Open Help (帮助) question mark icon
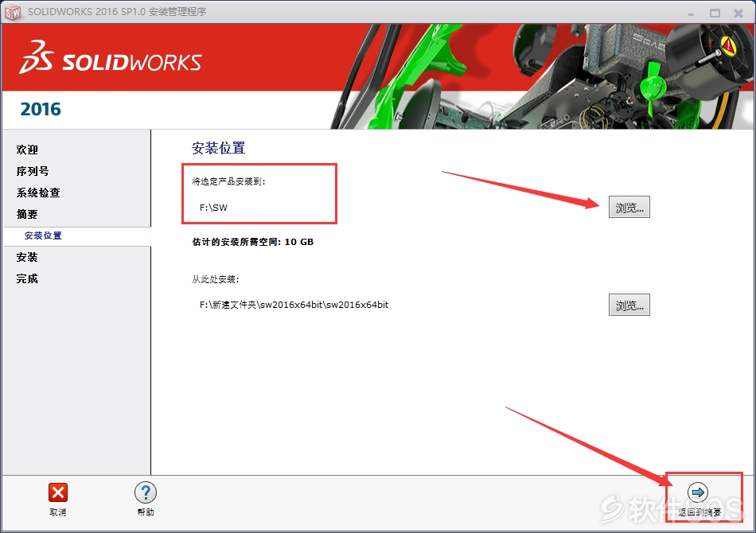The height and width of the screenshot is (533, 756). point(146,492)
